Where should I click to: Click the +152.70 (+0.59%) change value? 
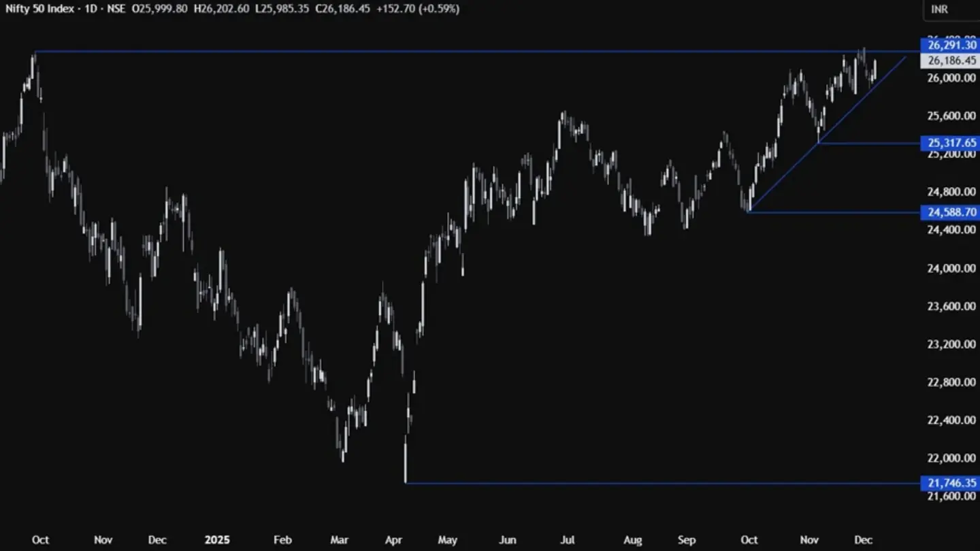tap(417, 9)
